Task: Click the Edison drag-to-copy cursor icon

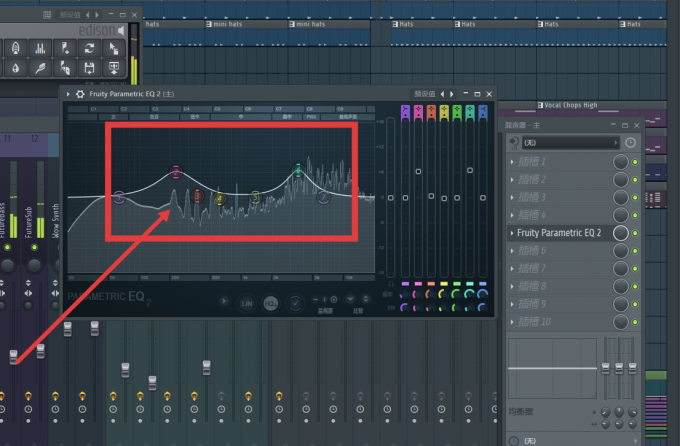Action: (x=114, y=48)
